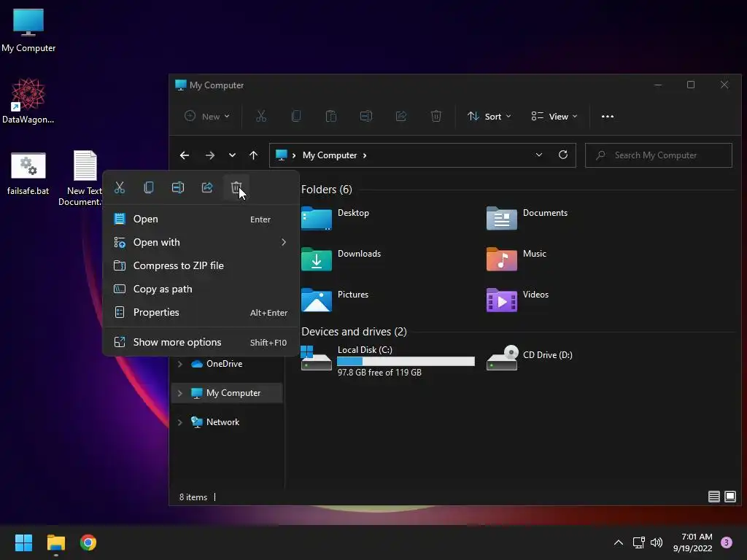Click the Delete icon in Explorer toolbar
Image resolution: width=747 pixels, height=560 pixels.
pos(436,117)
